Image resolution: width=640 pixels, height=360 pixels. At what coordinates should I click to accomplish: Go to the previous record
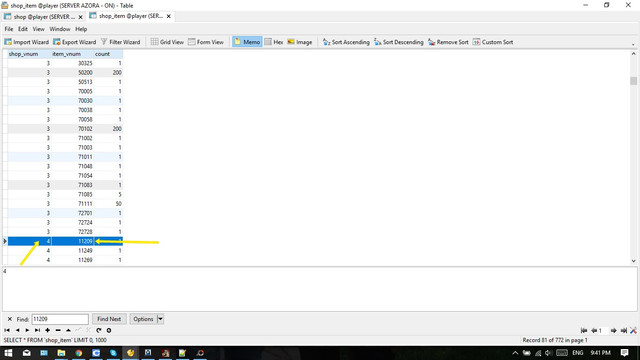pyautogui.click(x=17, y=330)
